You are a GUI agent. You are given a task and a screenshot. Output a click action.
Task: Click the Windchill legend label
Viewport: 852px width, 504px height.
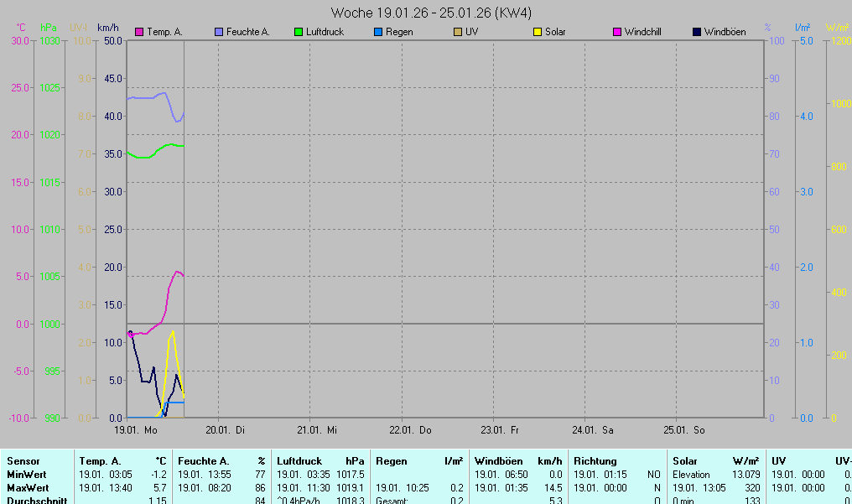tap(642, 32)
